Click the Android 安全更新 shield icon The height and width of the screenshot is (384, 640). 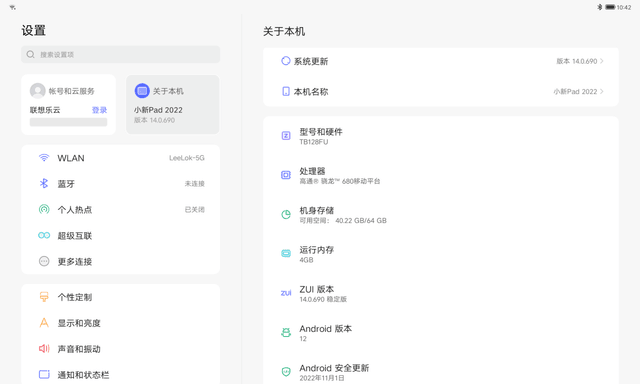click(286, 372)
